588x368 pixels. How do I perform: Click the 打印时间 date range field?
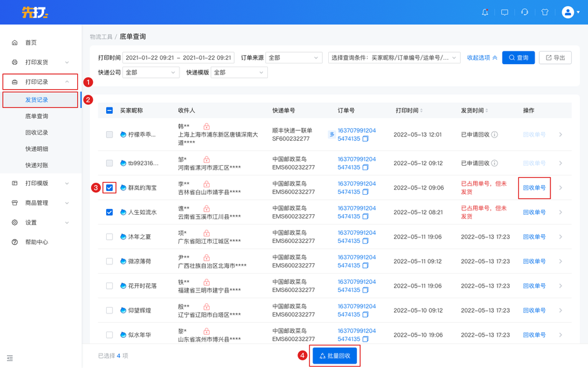tap(178, 58)
